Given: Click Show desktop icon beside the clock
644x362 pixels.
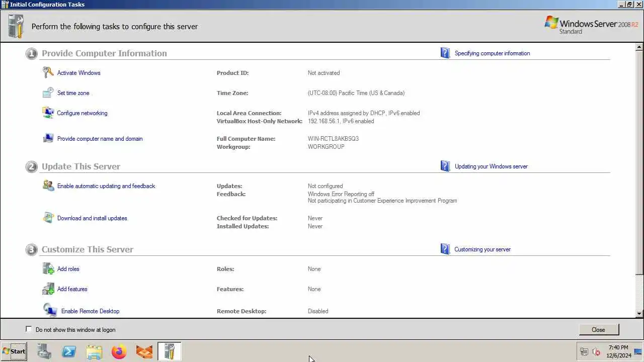Looking at the screenshot, I should pos(638,352).
